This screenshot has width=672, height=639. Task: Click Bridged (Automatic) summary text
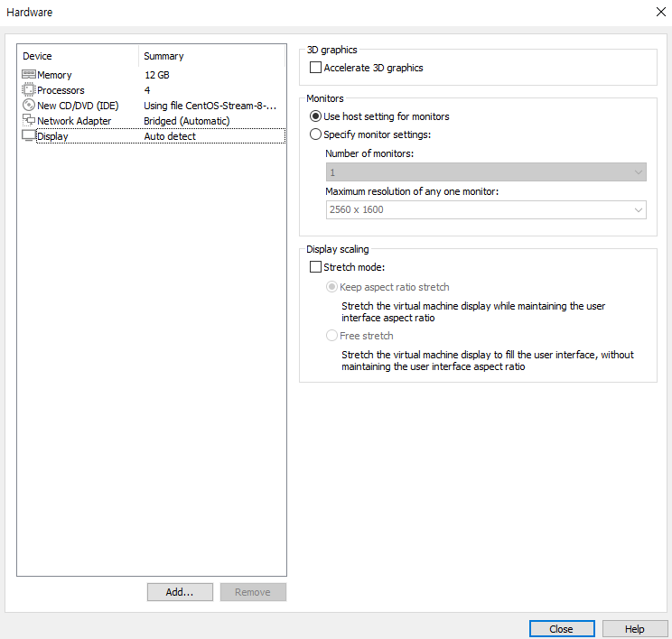[187, 121]
